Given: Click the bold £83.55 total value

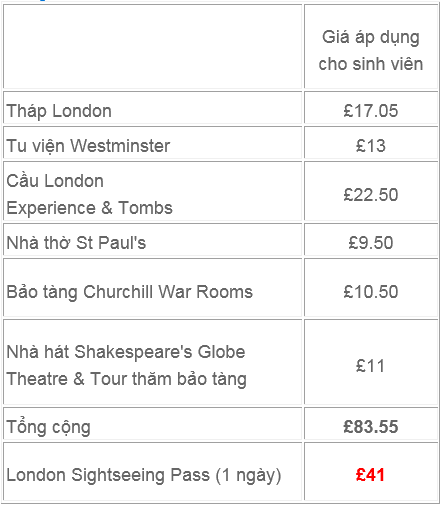Looking at the screenshot, I should click(371, 427).
